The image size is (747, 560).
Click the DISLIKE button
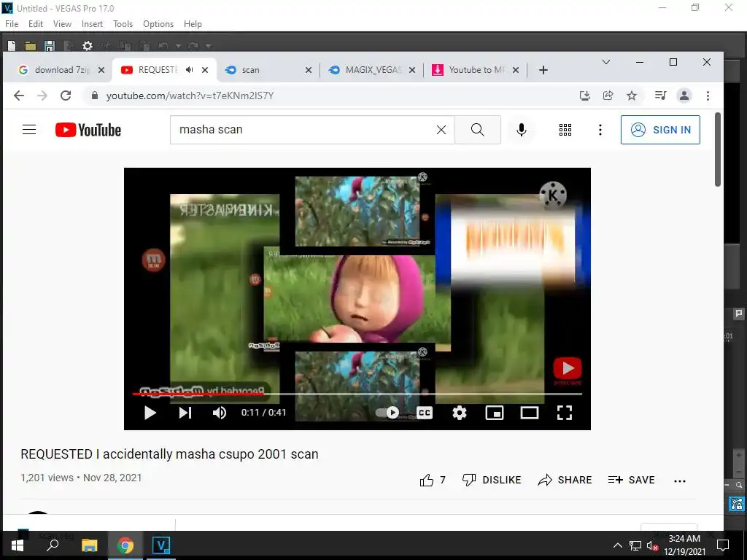point(492,480)
